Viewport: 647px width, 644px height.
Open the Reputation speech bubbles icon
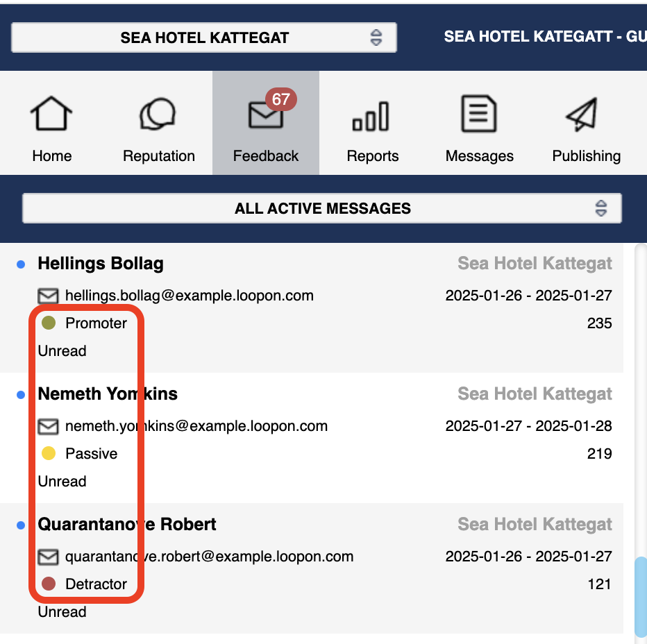158,115
